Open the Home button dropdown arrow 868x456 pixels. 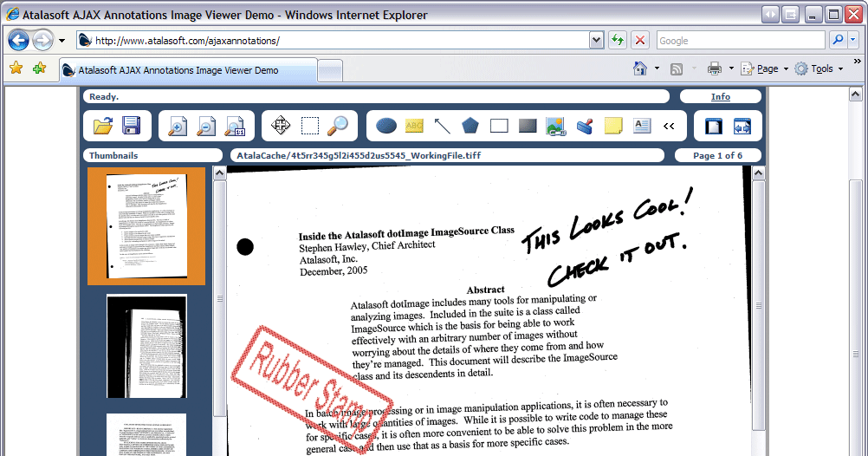657,68
